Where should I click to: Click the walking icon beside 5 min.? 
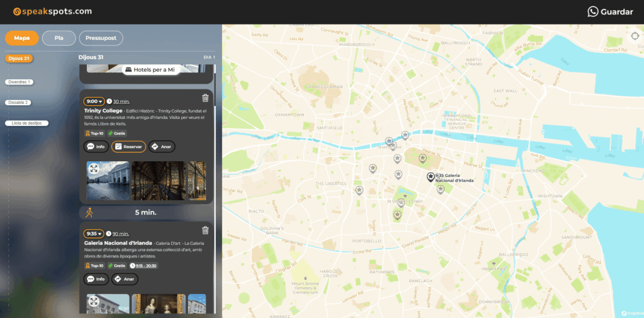click(89, 213)
